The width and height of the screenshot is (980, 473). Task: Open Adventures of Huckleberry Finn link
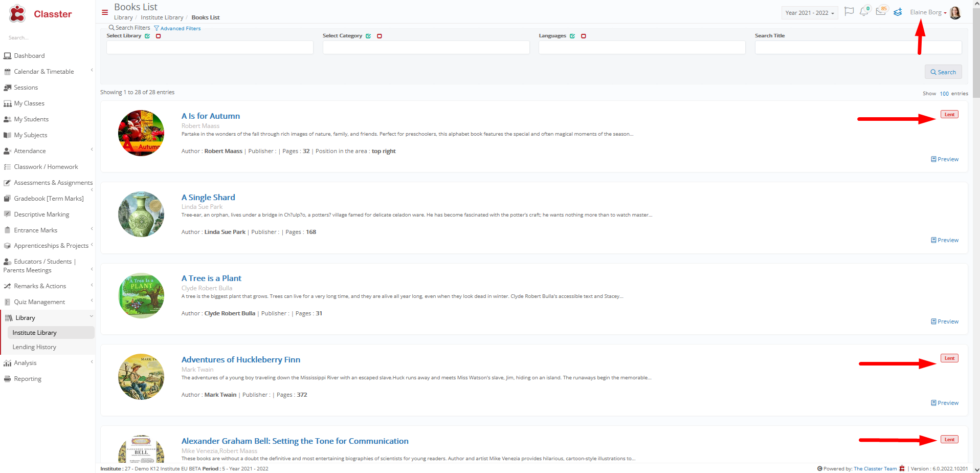(x=241, y=360)
